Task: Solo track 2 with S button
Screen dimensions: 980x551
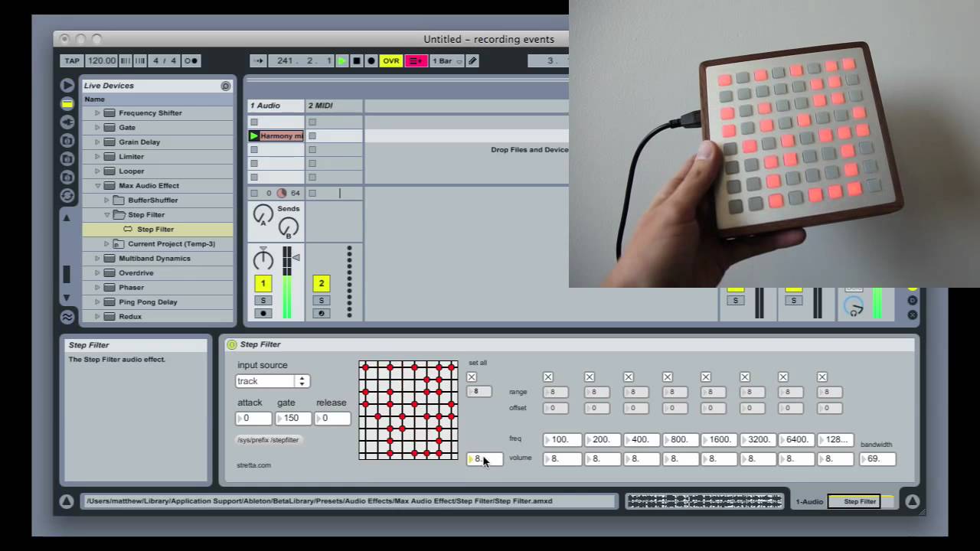Action: 321,300
